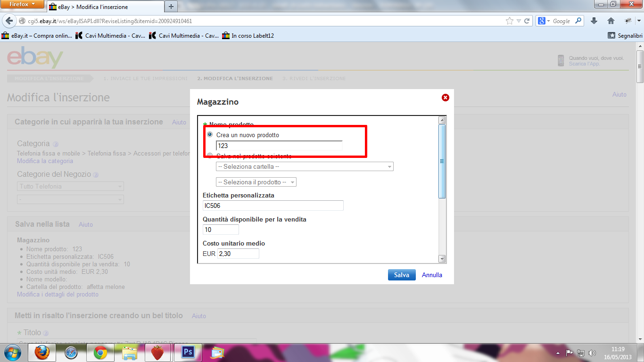
Task: Open second 'Cavi Multimedia' bookmark
Action: 183,35
